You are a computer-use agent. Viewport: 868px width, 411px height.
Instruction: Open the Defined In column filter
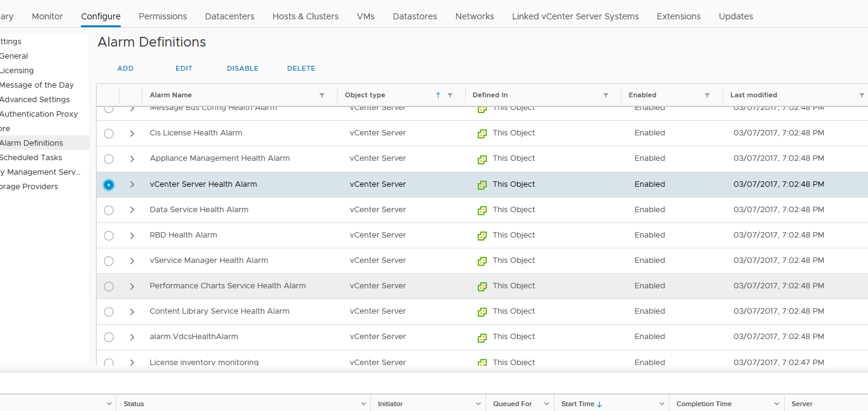click(606, 95)
